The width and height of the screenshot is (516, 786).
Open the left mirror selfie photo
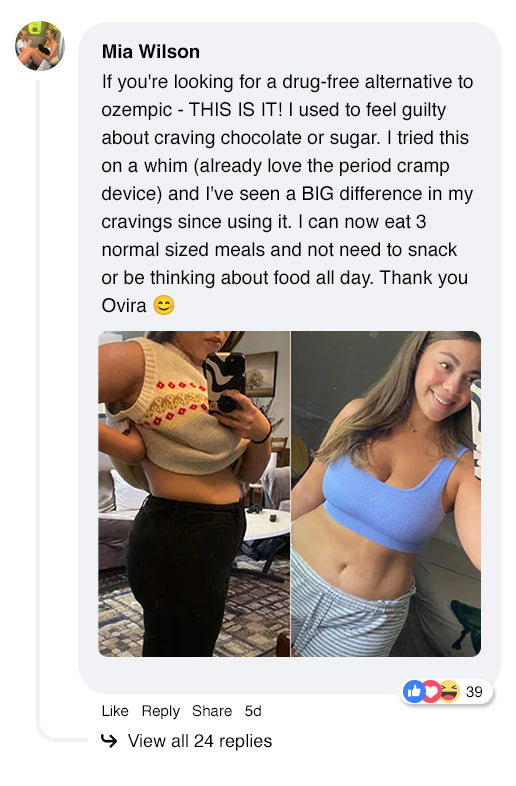[194, 494]
